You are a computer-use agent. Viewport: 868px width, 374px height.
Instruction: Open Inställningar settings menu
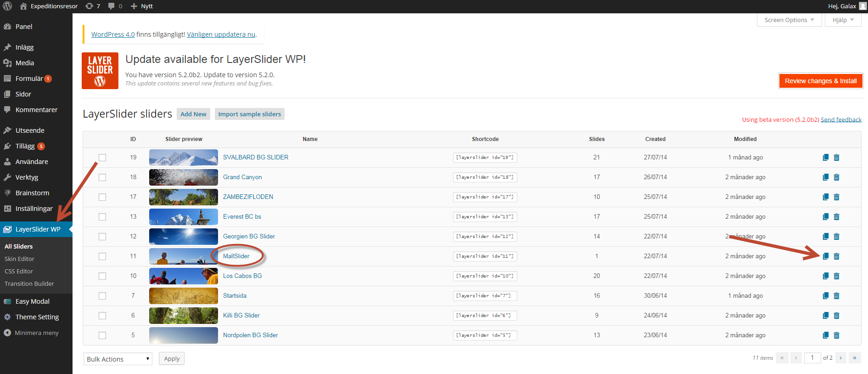(34, 209)
